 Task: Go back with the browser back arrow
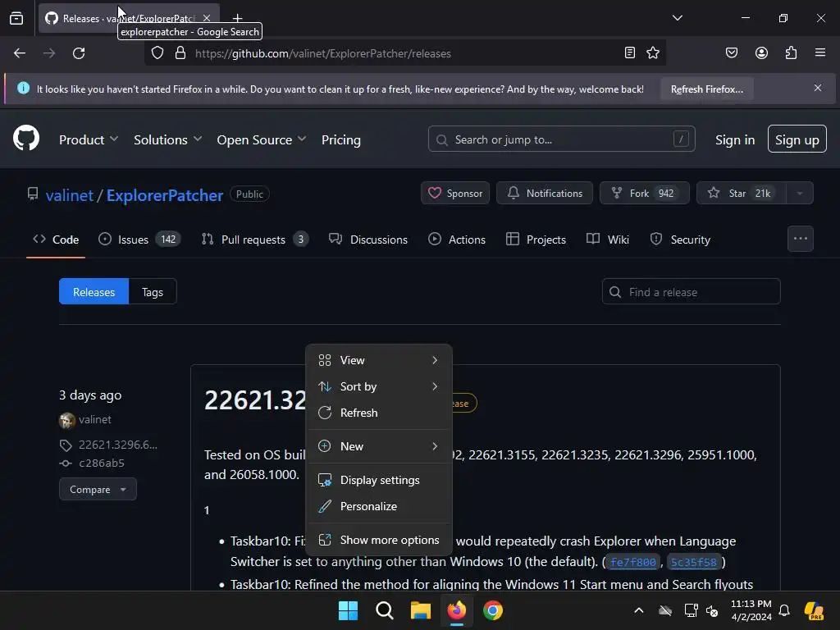click(x=20, y=53)
